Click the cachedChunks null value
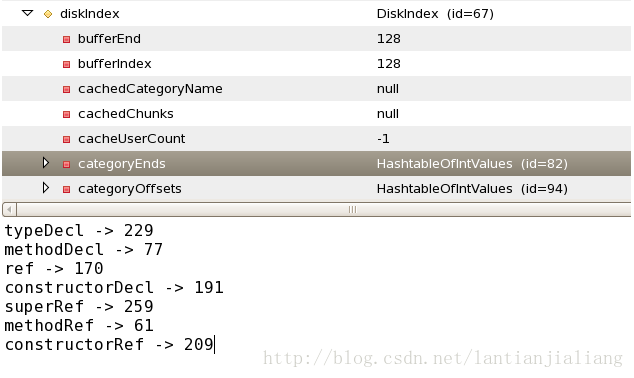Viewport: 634px width, 378px height. [x=388, y=114]
